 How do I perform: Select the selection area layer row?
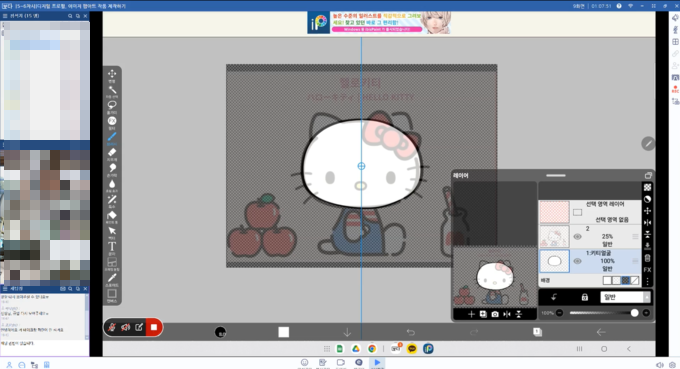590,212
